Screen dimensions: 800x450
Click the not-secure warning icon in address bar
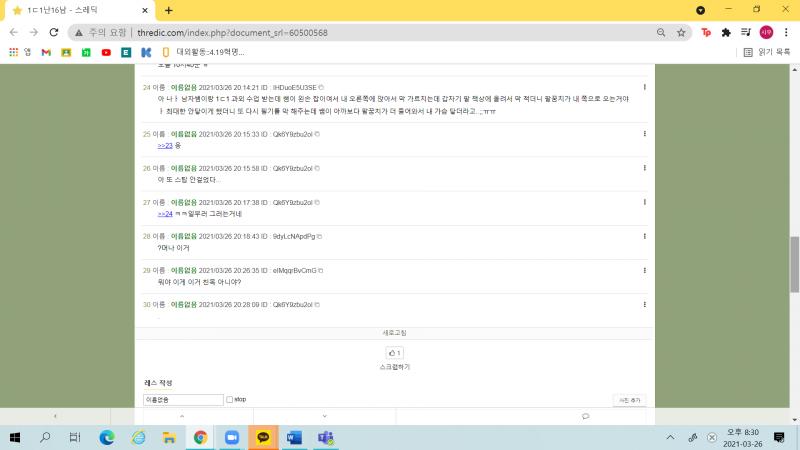tap(79, 33)
